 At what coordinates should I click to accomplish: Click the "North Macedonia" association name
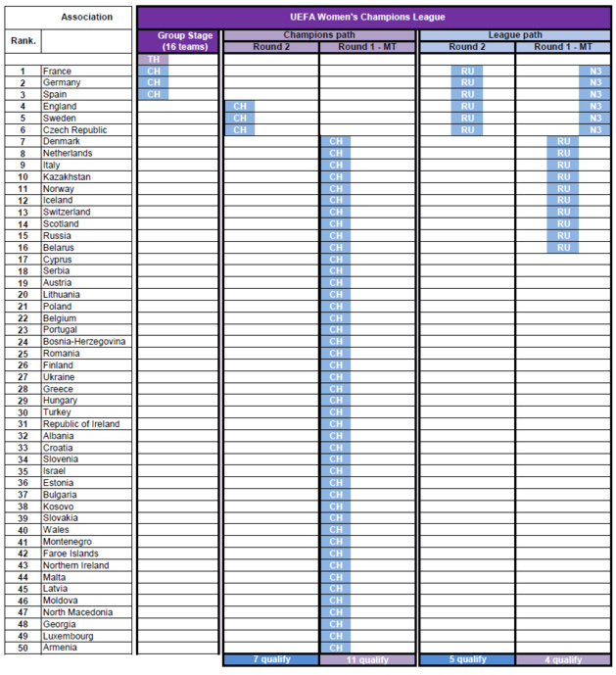click(78, 612)
